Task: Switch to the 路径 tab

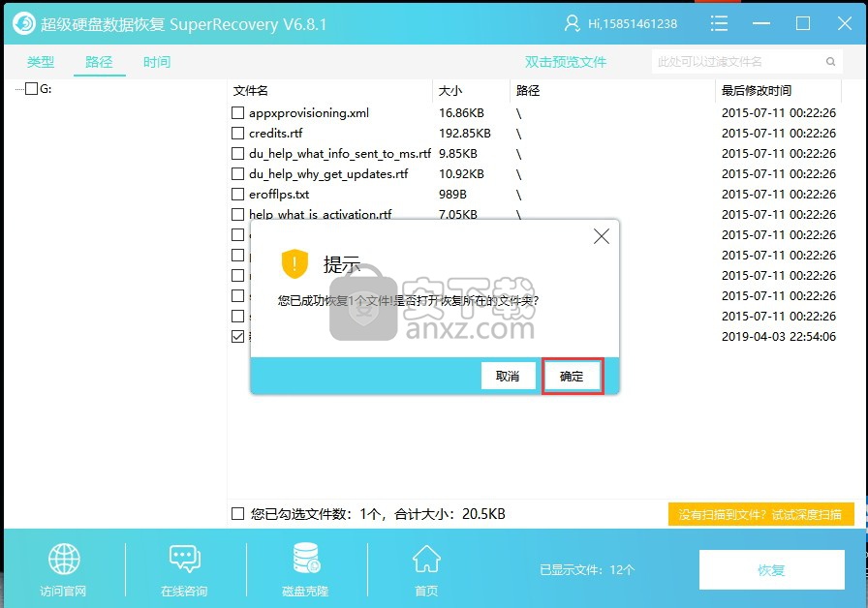Action: (x=99, y=62)
